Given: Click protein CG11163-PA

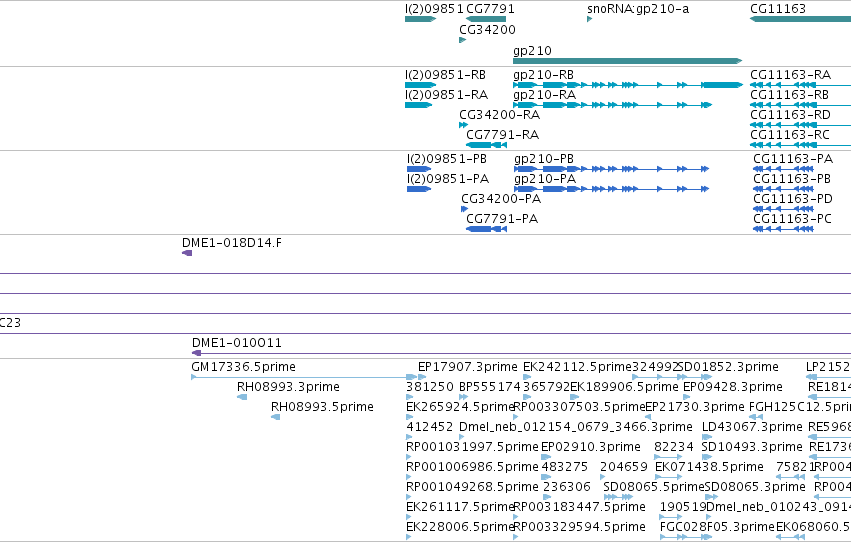Looking at the screenshot, I should [783, 169].
